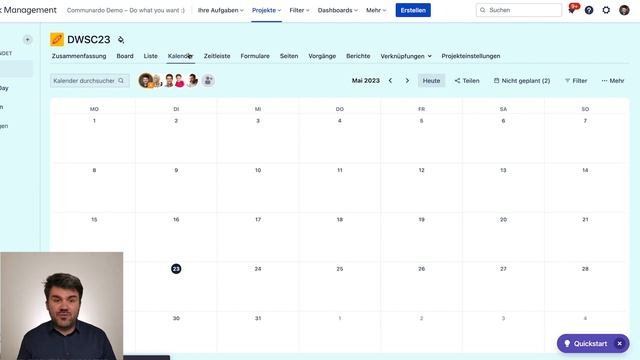Open the calendar Filter button
The width and height of the screenshot is (640, 360).
coord(576,81)
